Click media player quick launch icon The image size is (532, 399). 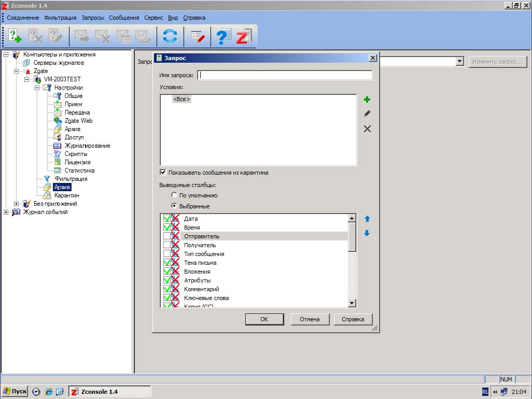coord(36,392)
